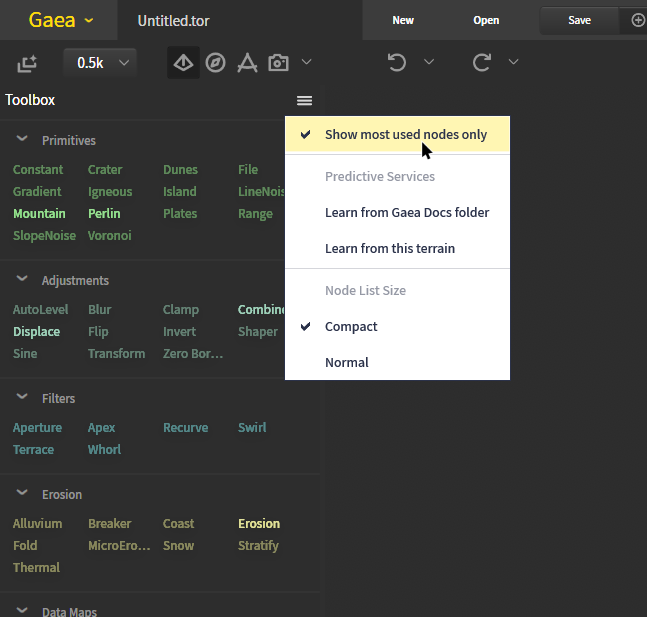Click the redo arrow icon
Image resolution: width=647 pixels, height=617 pixels.
tap(482, 63)
